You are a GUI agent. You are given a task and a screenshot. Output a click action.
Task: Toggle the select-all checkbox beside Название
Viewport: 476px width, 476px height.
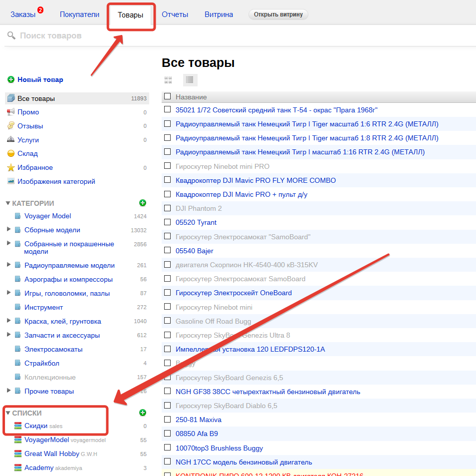point(168,96)
